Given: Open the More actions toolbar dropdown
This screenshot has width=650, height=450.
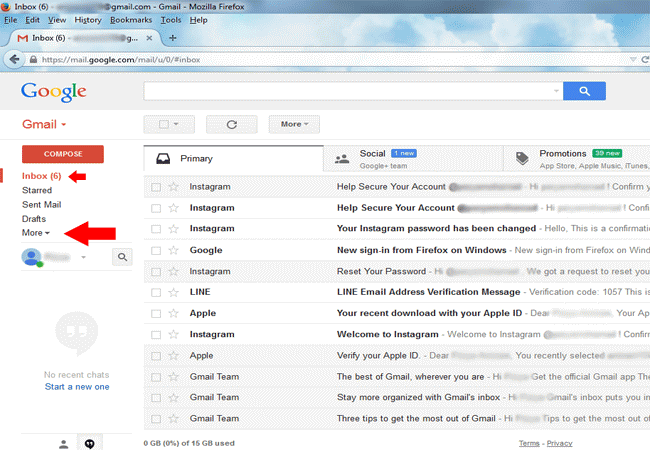Looking at the screenshot, I should tap(294, 124).
